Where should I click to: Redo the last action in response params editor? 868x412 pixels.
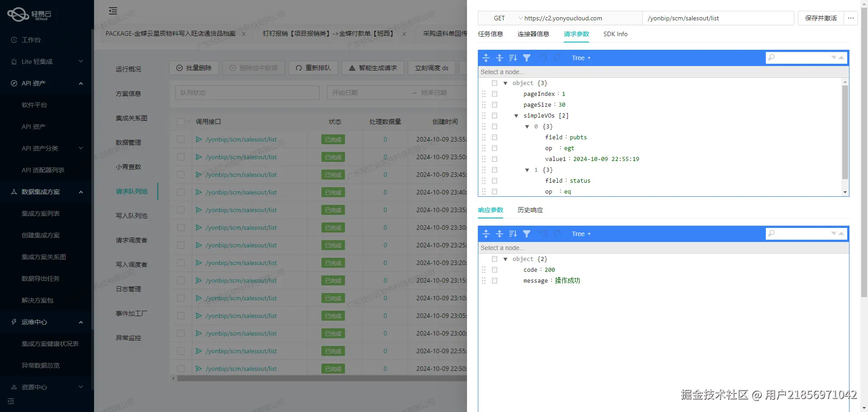tap(557, 234)
